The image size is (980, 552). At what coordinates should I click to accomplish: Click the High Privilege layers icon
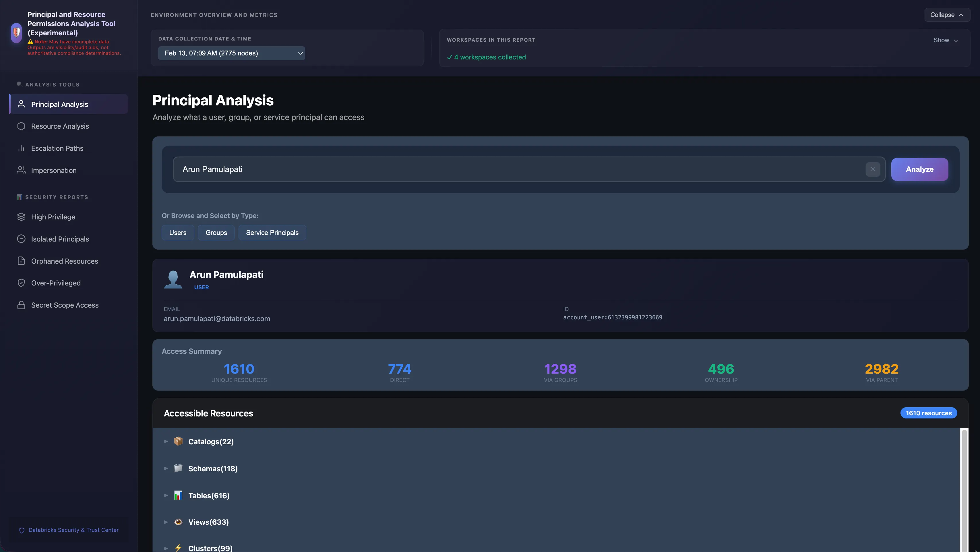point(21,217)
